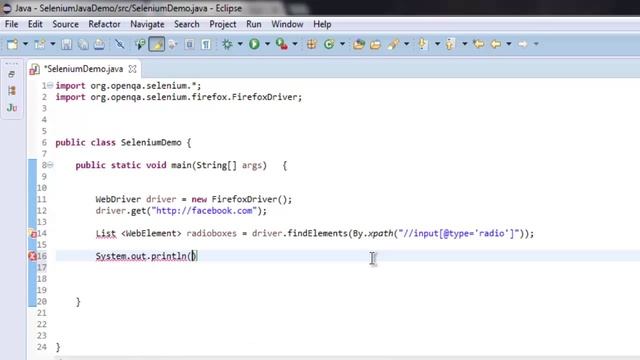Close the SeleniumDemo.java tab
This screenshot has width=640, height=360.
click(x=132, y=69)
